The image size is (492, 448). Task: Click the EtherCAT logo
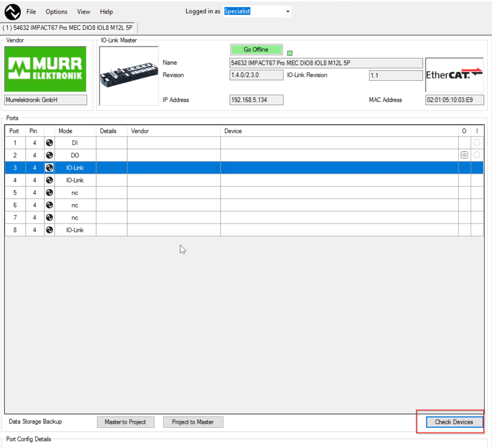454,75
